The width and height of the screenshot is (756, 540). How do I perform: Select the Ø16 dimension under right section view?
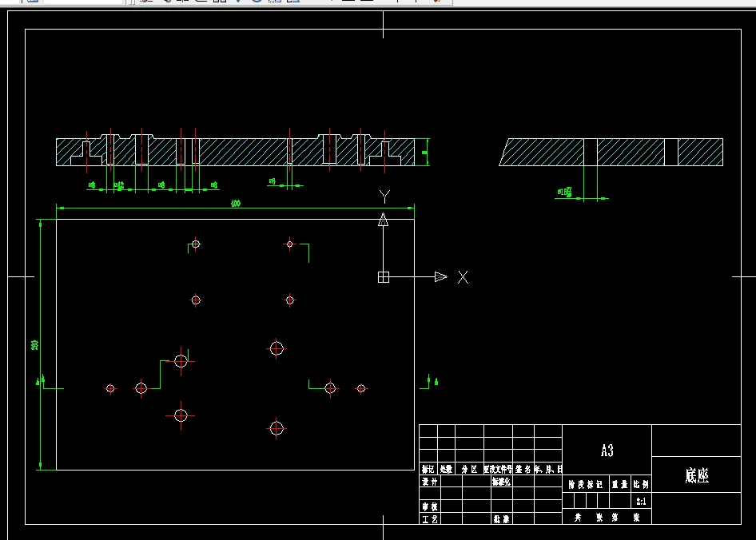click(x=564, y=192)
